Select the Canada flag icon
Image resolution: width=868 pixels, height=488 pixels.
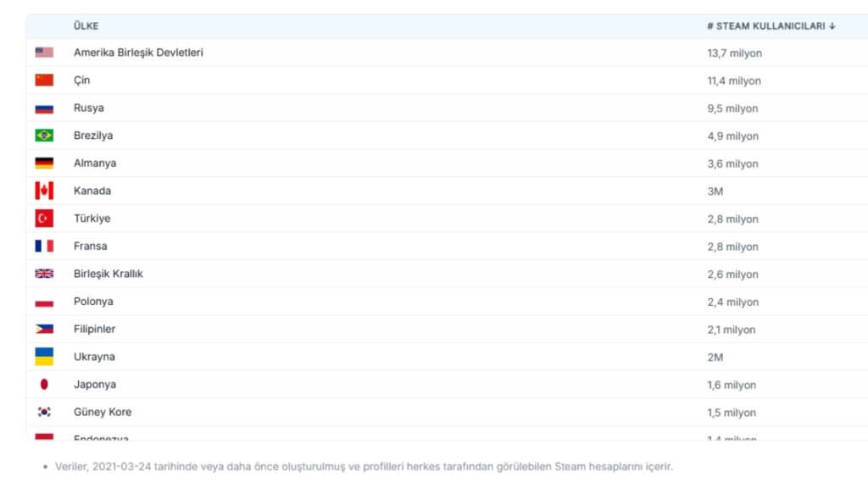point(44,191)
